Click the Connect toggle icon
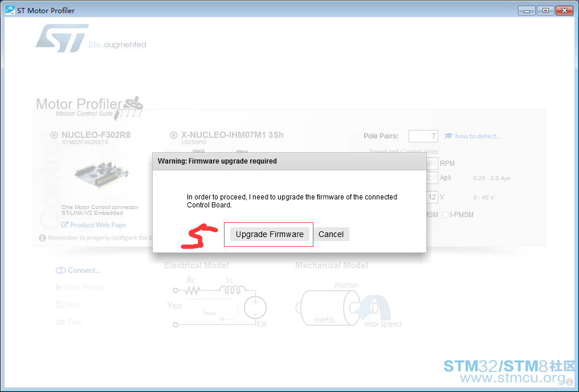Image resolution: width=579 pixels, height=392 pixels. pos(60,271)
